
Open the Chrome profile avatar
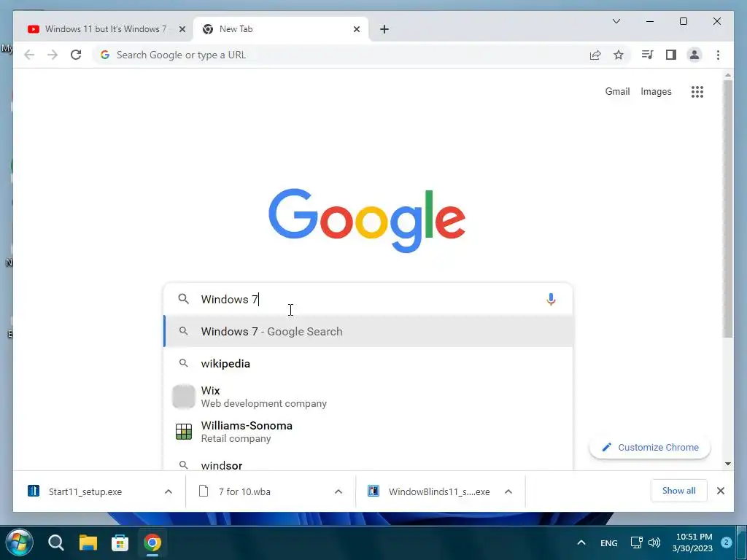694,55
